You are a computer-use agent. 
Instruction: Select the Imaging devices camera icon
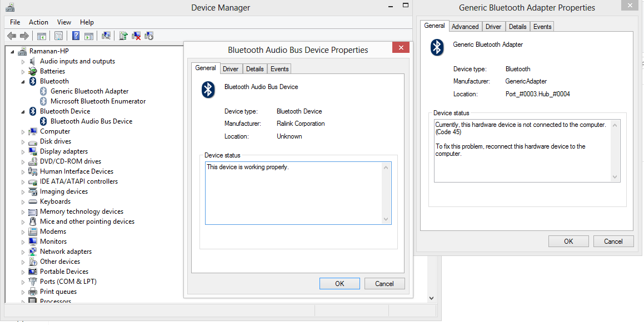pyautogui.click(x=33, y=191)
